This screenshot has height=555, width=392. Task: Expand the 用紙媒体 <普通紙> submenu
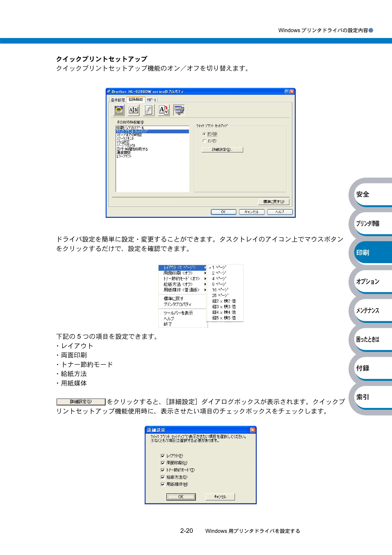click(182, 290)
